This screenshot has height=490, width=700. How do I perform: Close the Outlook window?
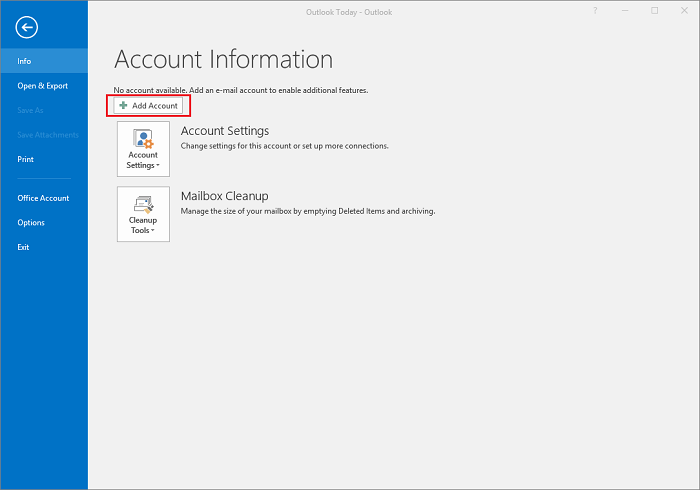pos(684,11)
